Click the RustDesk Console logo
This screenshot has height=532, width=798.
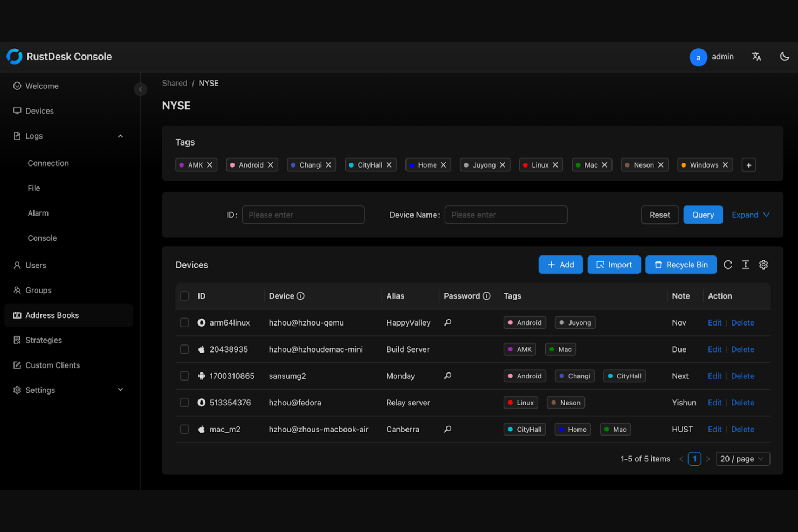59,57
